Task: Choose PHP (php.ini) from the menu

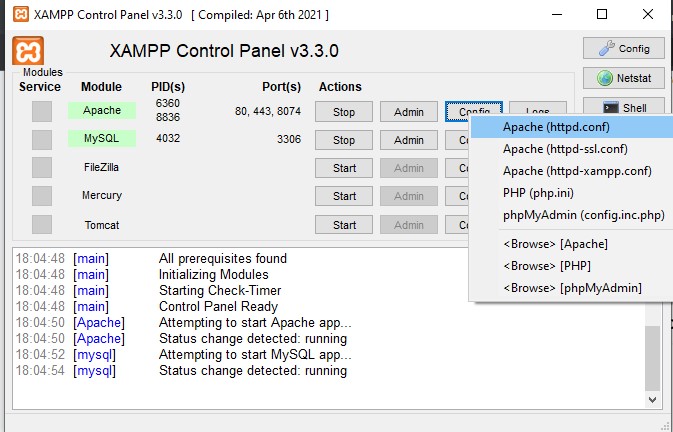Action: 572,193
